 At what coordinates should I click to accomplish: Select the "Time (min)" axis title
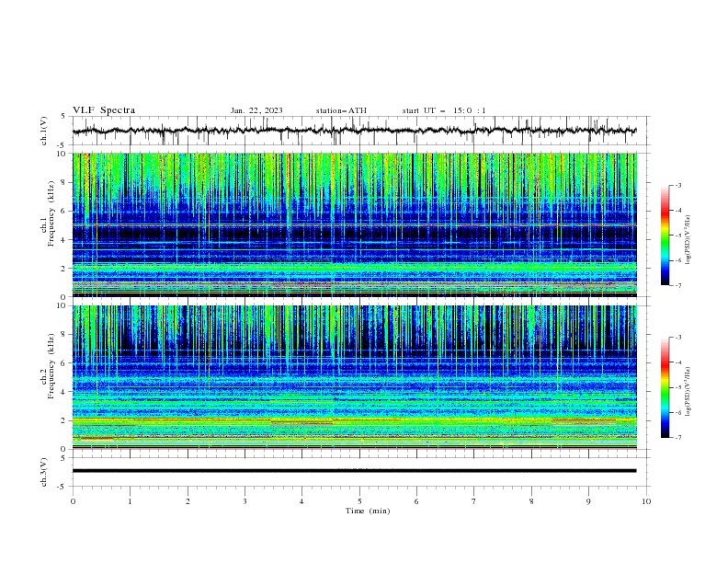[x=368, y=511]
